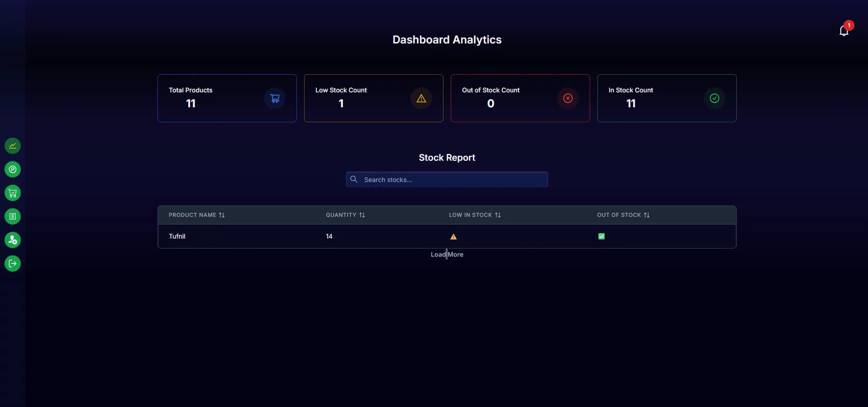
Task: Click the blue cart icon on Total Products card
Action: click(275, 98)
